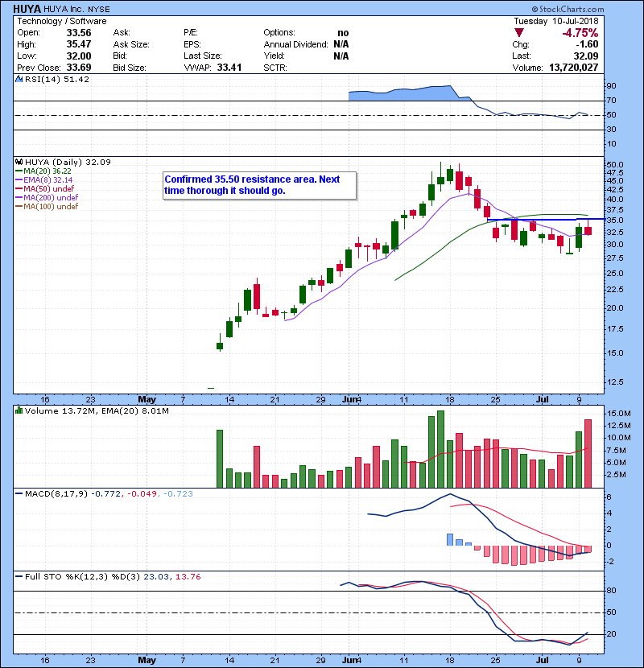Click the 'Jul' date label under price chart

(x=542, y=399)
